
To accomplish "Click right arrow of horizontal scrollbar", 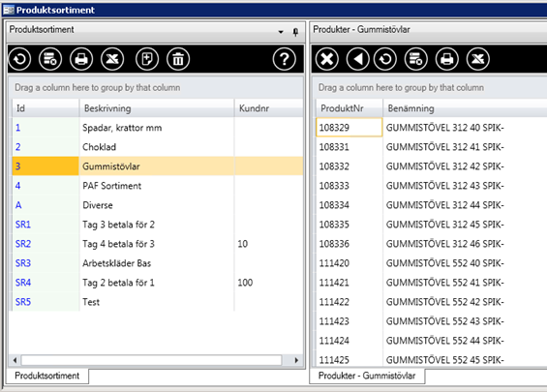I will coord(296,360).
